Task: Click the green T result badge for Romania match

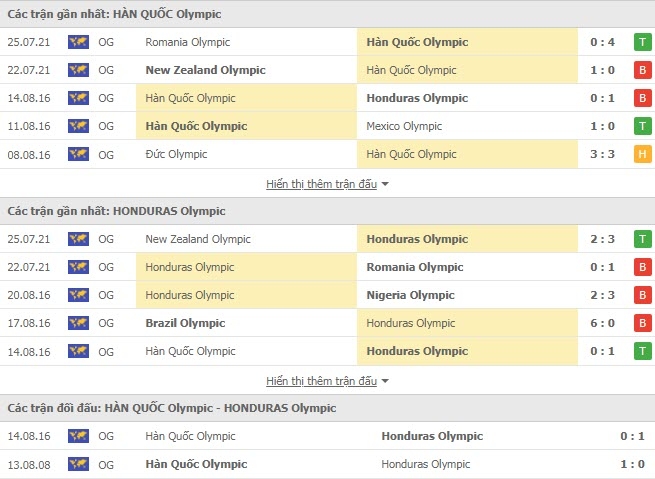Action: click(x=642, y=42)
